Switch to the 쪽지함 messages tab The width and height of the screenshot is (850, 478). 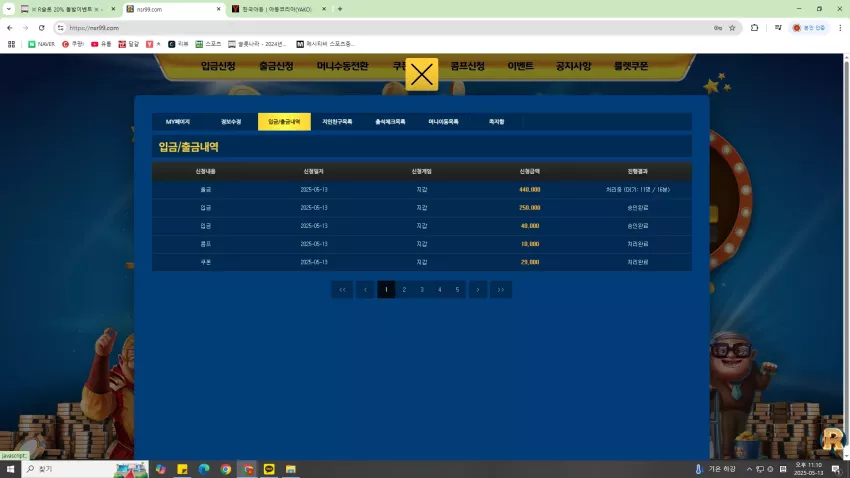[x=497, y=122]
